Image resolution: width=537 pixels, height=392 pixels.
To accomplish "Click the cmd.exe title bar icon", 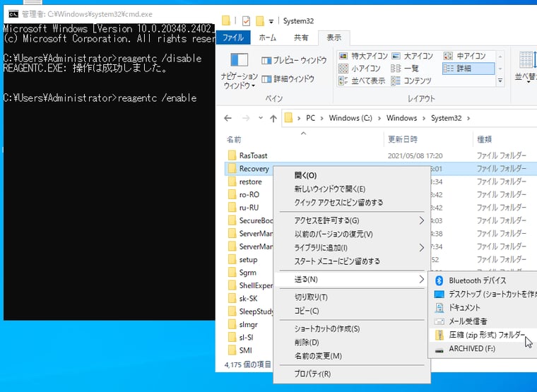I will point(13,14).
